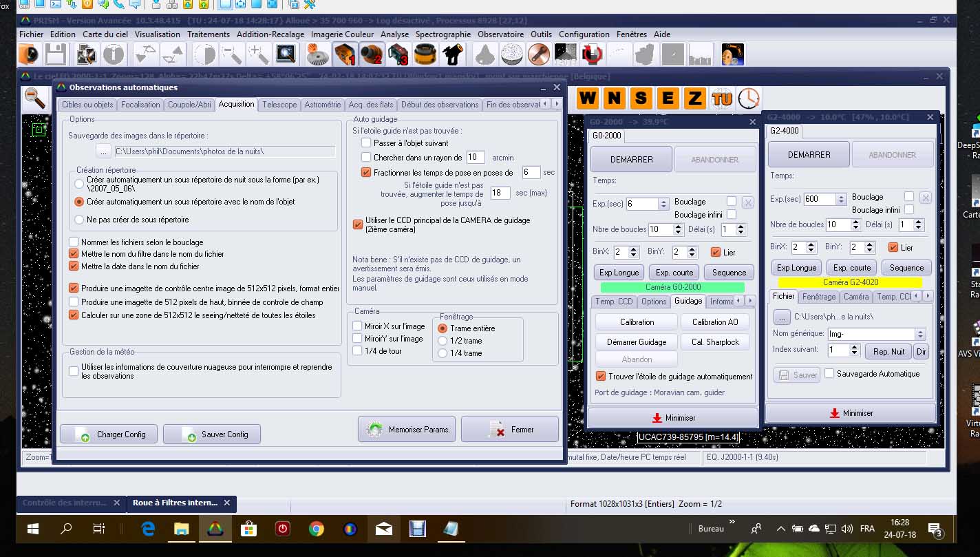Click the camera 2 toolbar icon

tap(371, 54)
